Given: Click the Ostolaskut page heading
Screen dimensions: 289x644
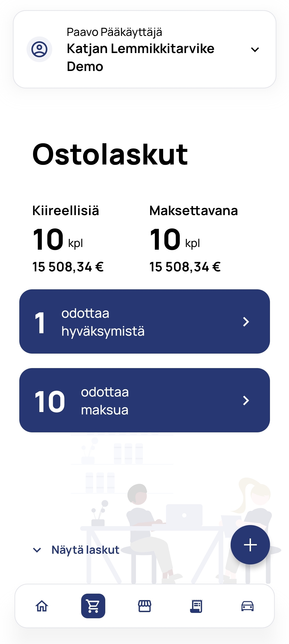Looking at the screenshot, I should 110,155.
